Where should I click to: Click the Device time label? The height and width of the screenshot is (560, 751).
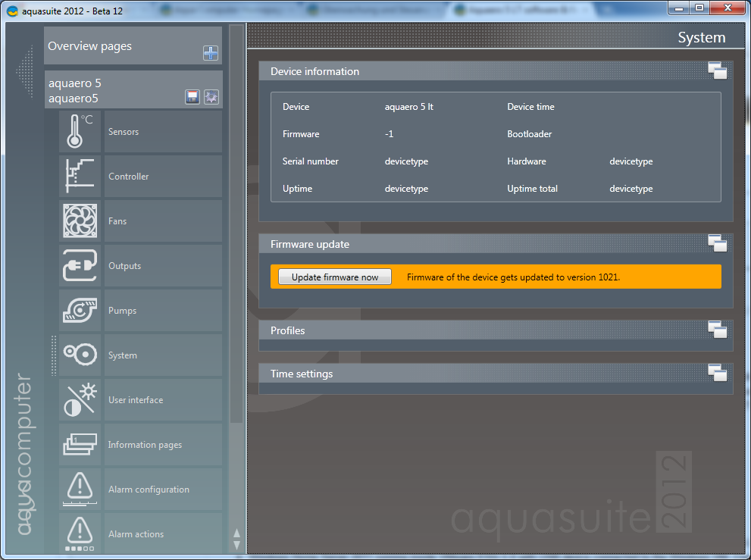[x=530, y=107]
